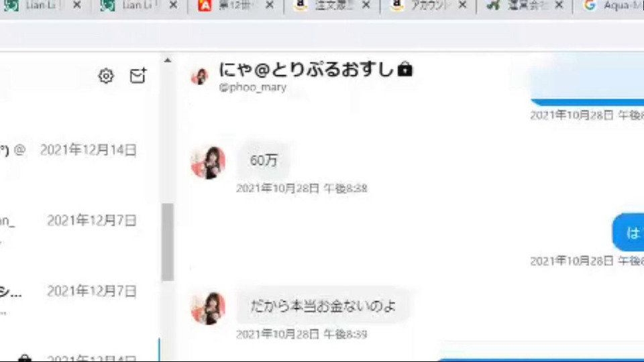Click the avatar beside だから本当お金ないのよ message
644x362 pixels.
[x=208, y=308]
